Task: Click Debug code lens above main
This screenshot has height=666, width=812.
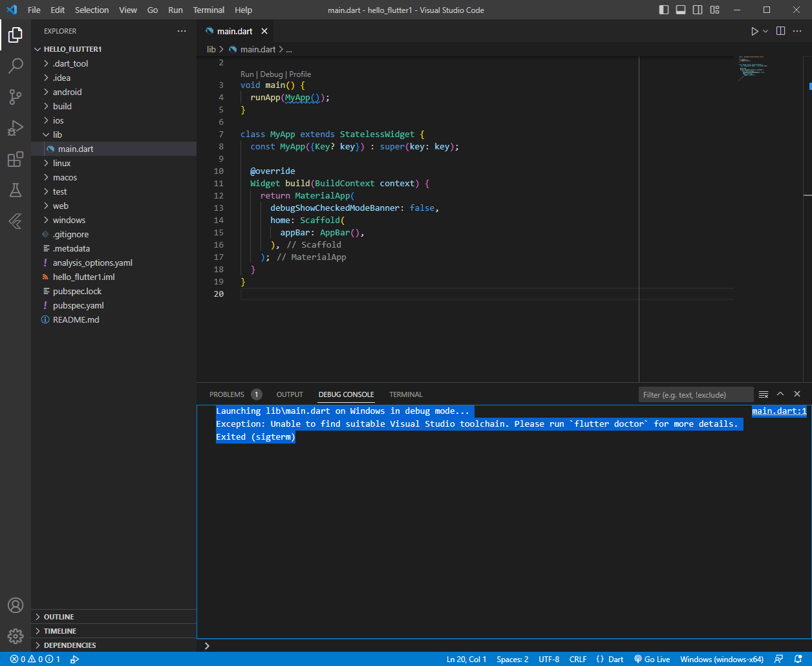Action: coord(272,74)
